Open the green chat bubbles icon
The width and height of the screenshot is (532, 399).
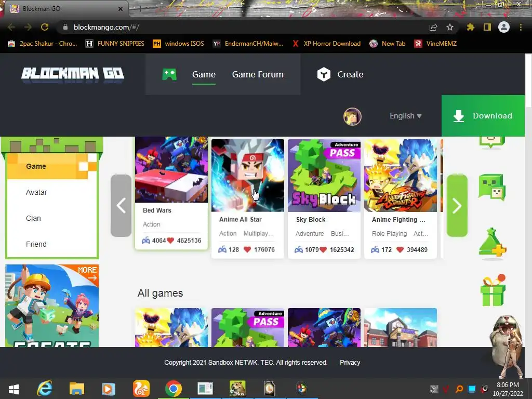(492, 187)
